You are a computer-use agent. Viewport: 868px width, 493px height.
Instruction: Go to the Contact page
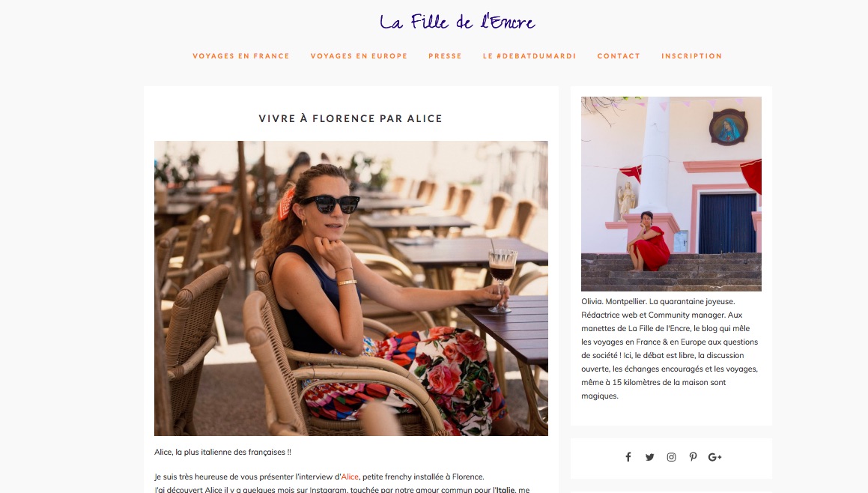coord(619,56)
